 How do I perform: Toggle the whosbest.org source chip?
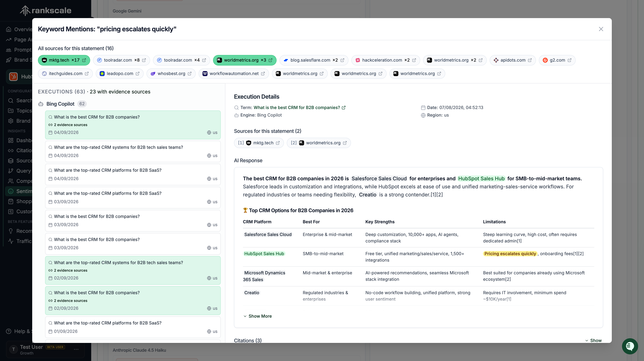pyautogui.click(x=171, y=74)
